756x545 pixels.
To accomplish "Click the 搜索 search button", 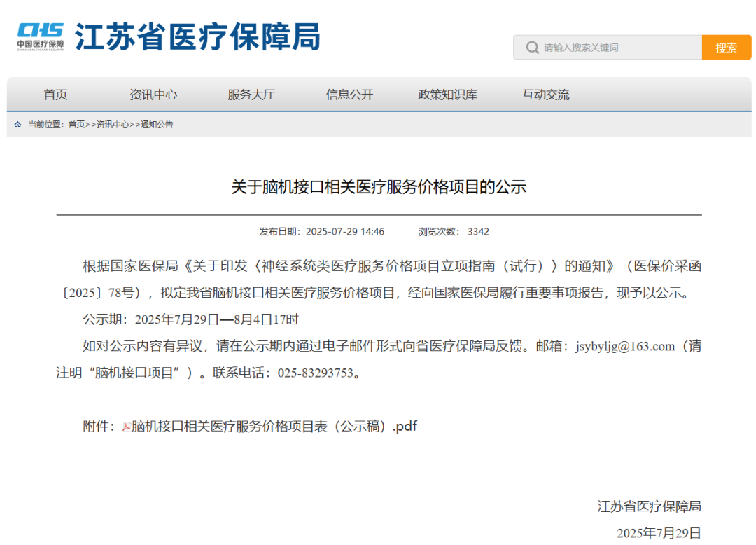I will point(726,47).
